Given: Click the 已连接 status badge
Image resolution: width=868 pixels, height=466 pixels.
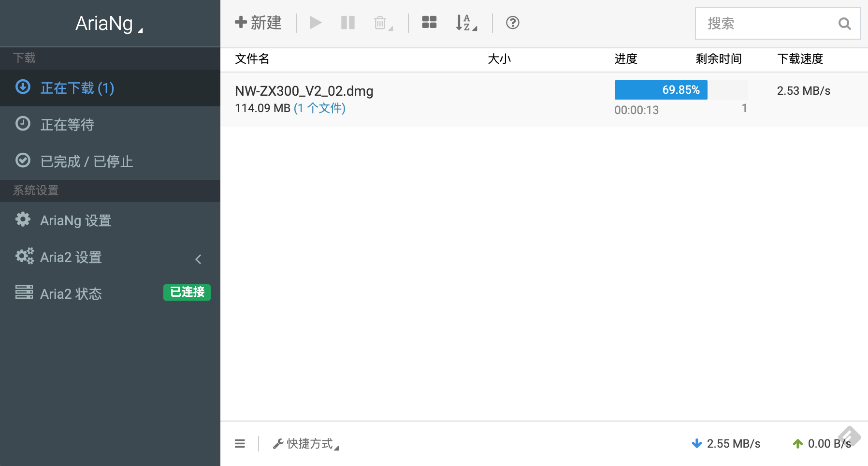Looking at the screenshot, I should coord(187,292).
